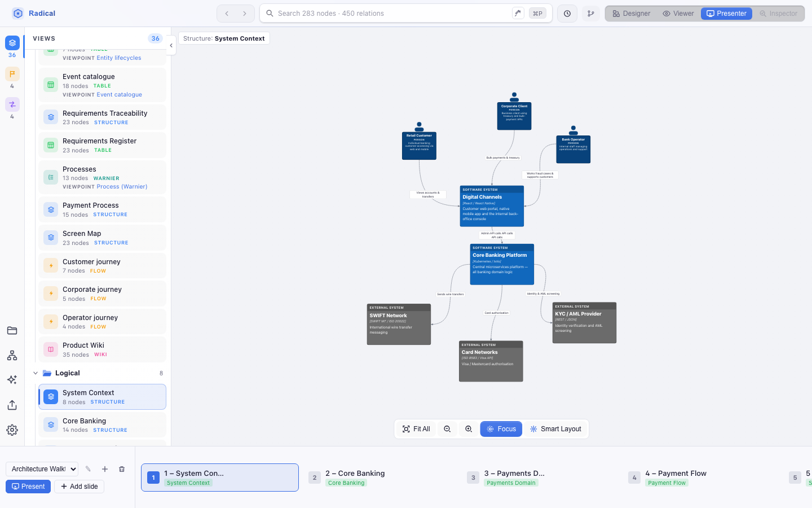Click the Add slide button

(79, 487)
